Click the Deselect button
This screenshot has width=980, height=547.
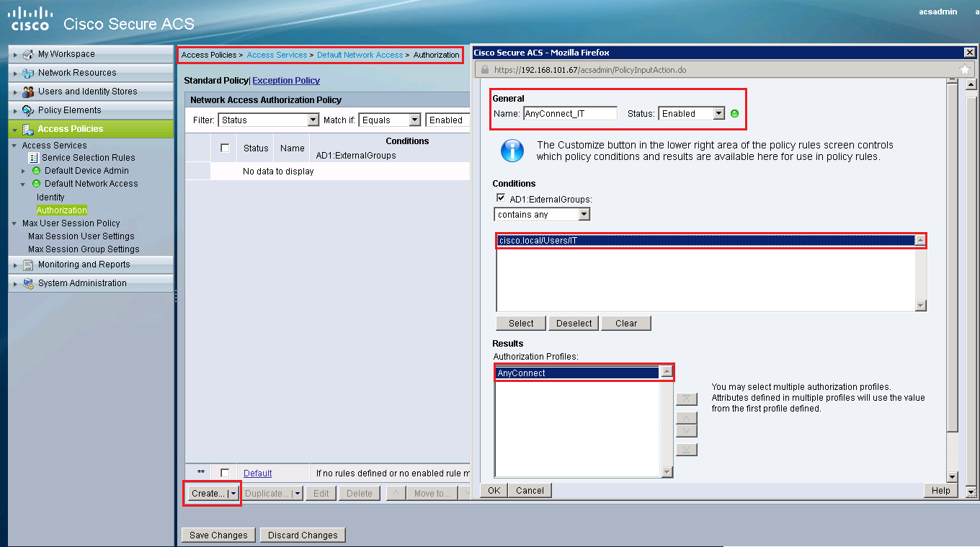(574, 323)
